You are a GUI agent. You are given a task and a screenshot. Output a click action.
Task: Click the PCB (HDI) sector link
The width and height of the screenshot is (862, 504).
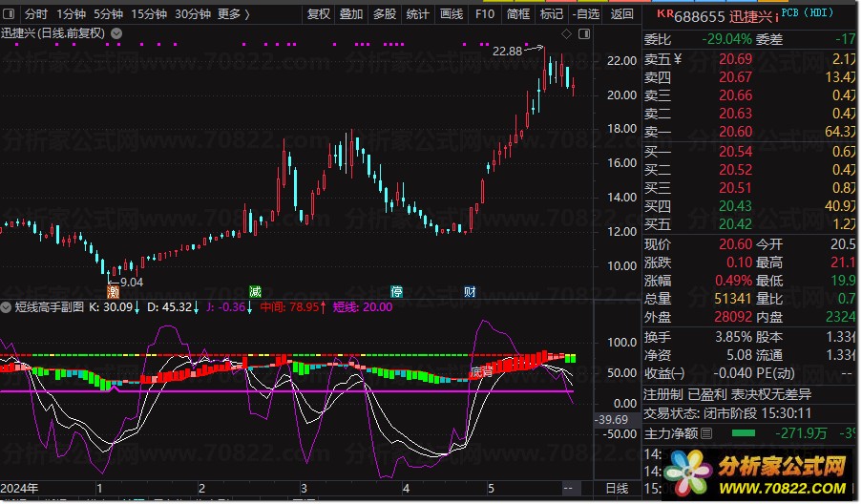[807, 12]
